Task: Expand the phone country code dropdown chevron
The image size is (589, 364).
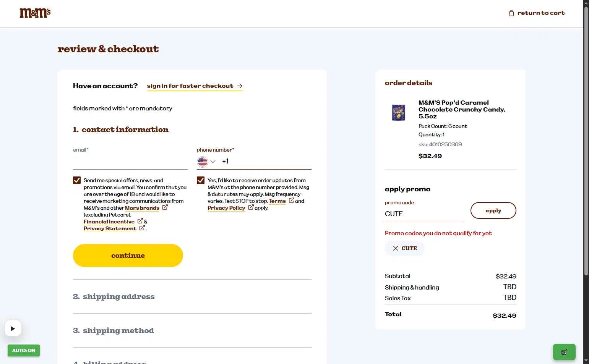Action: click(x=213, y=162)
